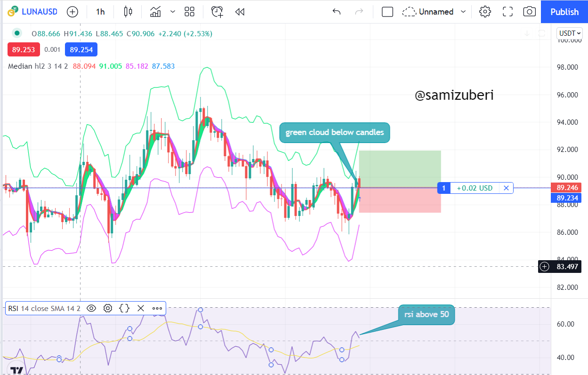This screenshot has width=588, height=375.
Task: Take a chart snapshot with the camera
Action: [530, 12]
